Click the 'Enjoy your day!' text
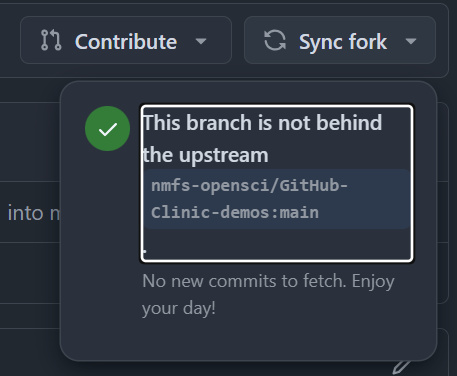The width and height of the screenshot is (457, 376). click(x=268, y=295)
